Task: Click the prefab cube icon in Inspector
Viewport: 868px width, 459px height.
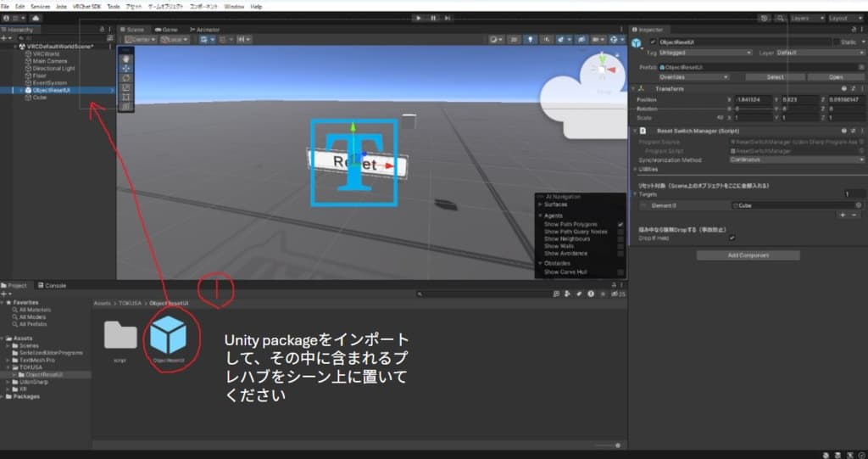Action: [x=636, y=43]
